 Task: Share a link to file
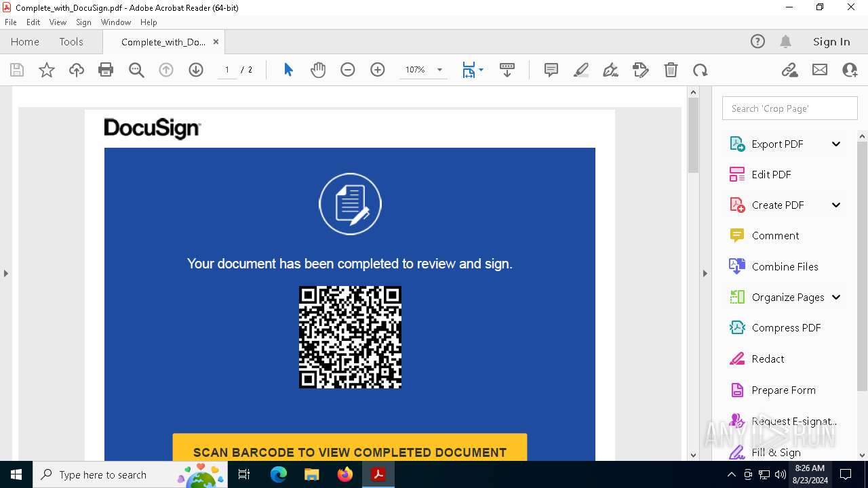pos(790,70)
